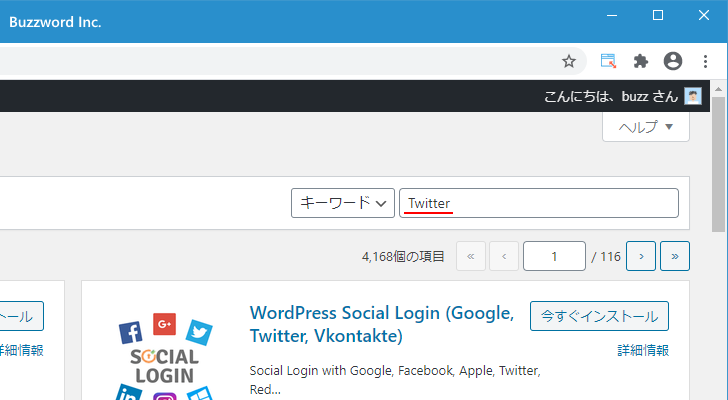
Task: Open the Chrome three-dot menu
Action: point(706,61)
